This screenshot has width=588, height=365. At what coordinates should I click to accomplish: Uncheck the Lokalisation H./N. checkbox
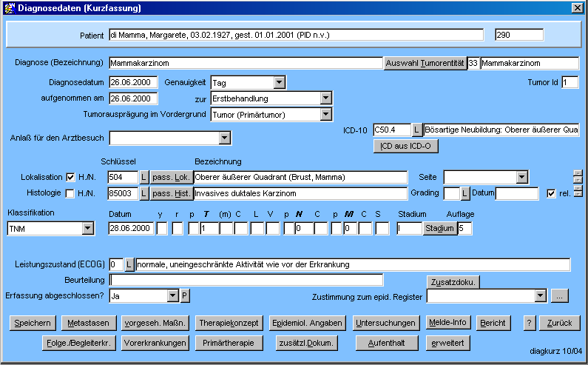click(71, 177)
